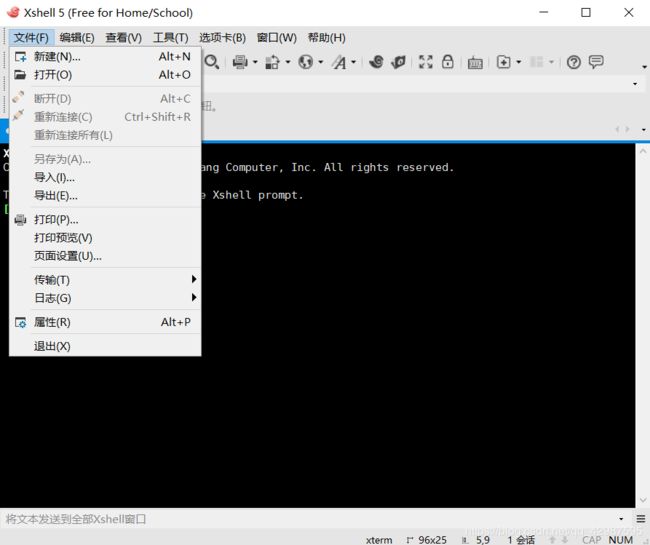Open the Print icon dropdown arrow
The image size is (650, 545).
(x=255, y=62)
